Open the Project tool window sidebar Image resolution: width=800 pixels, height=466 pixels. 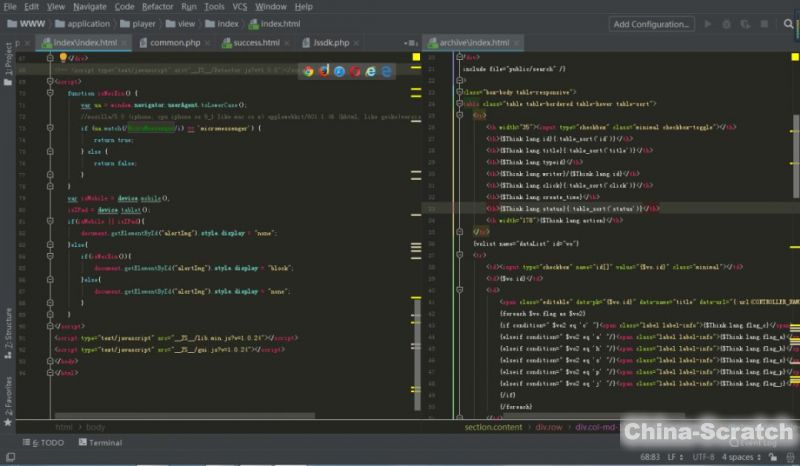(8, 60)
